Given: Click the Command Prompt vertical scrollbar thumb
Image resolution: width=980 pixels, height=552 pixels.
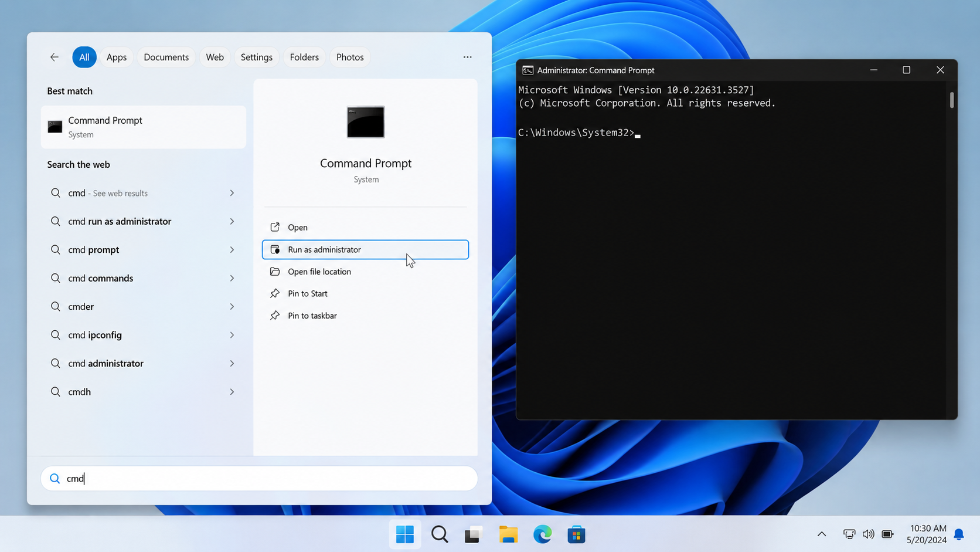Looking at the screenshot, I should (x=952, y=100).
